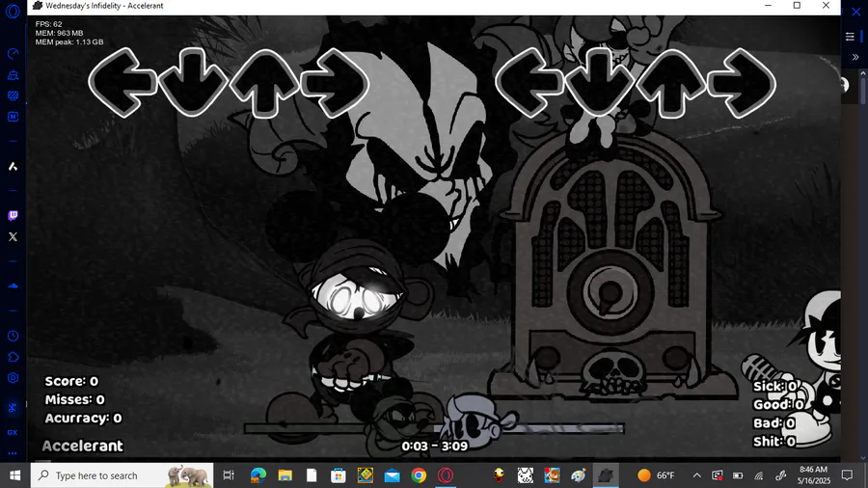
Task: Open the M square icon in Opera sidebar
Action: (x=13, y=117)
